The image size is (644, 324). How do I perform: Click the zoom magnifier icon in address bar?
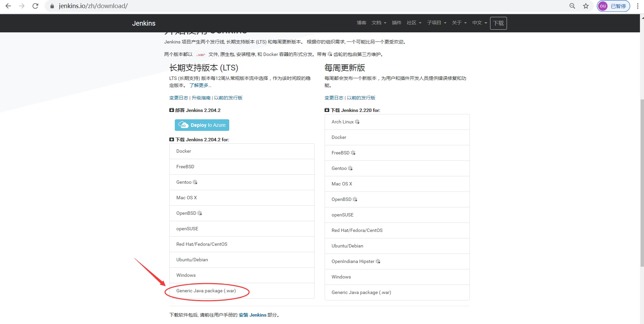pyautogui.click(x=572, y=6)
